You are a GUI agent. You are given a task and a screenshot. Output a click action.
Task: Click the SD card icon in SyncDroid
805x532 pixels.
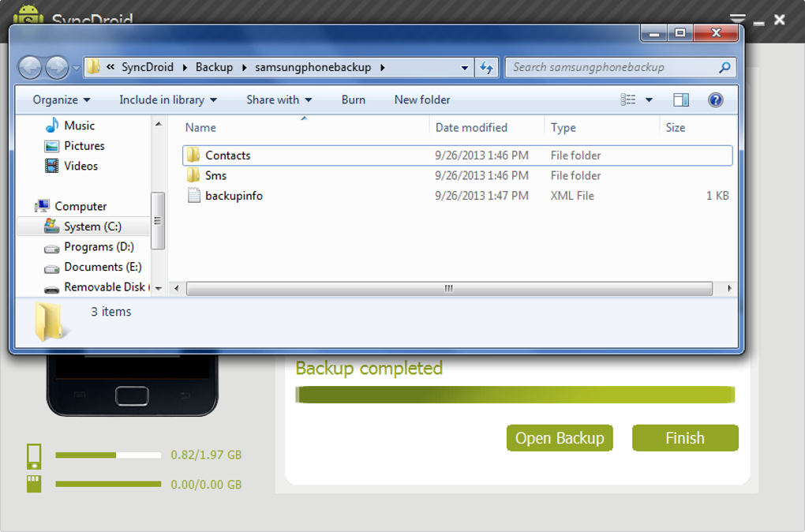click(x=34, y=484)
